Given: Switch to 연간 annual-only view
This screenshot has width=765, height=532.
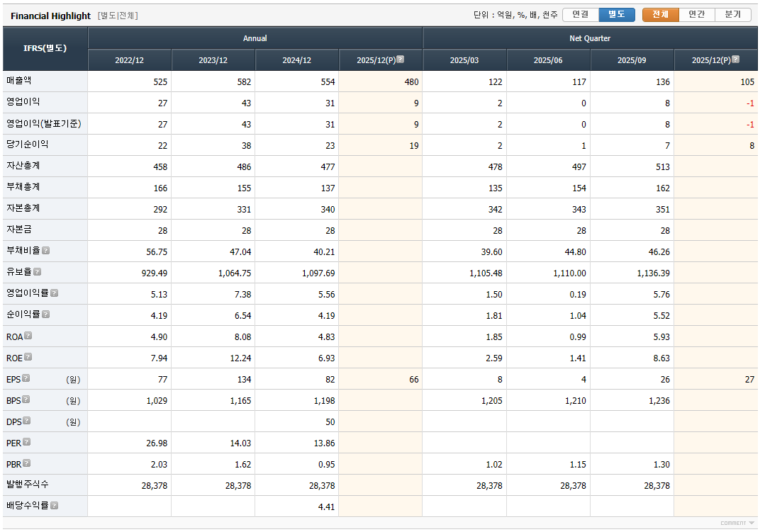Looking at the screenshot, I should [697, 15].
